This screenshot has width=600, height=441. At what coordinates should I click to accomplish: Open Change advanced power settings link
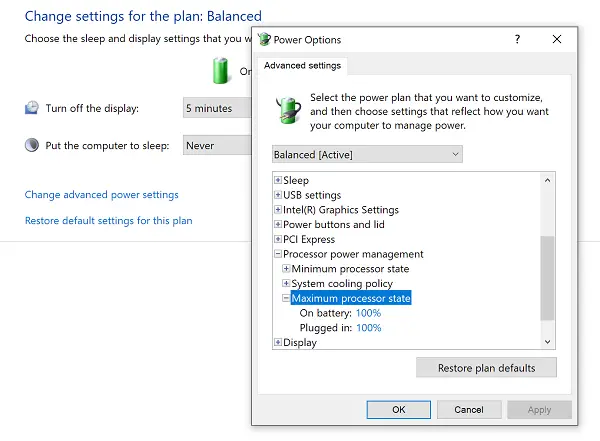(x=101, y=195)
